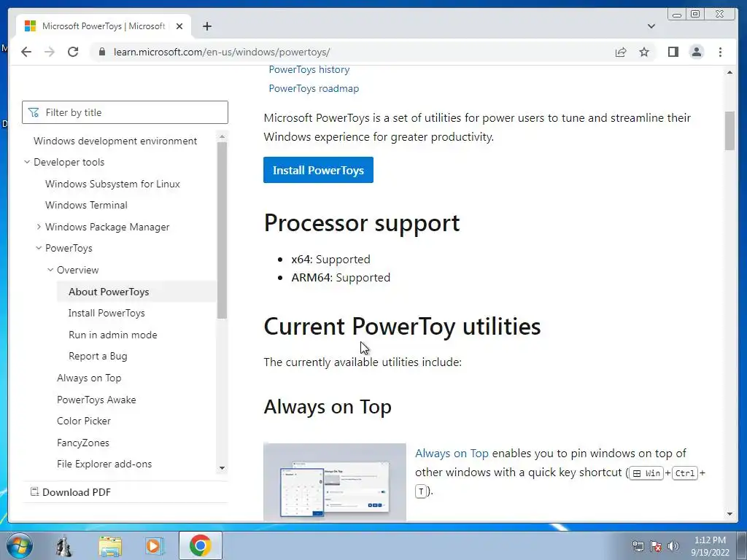Open the Color Picker page
The height and width of the screenshot is (560, 747).
click(x=83, y=421)
